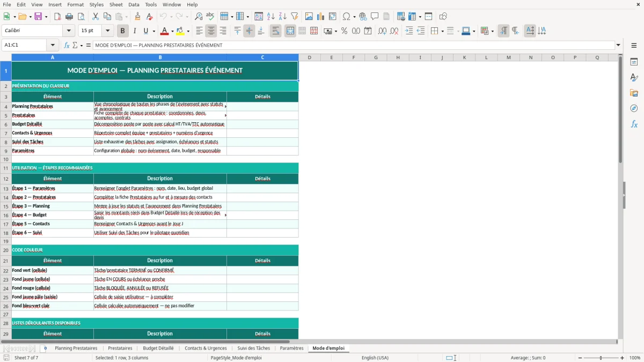Click the Save document icon

[x=38, y=17]
